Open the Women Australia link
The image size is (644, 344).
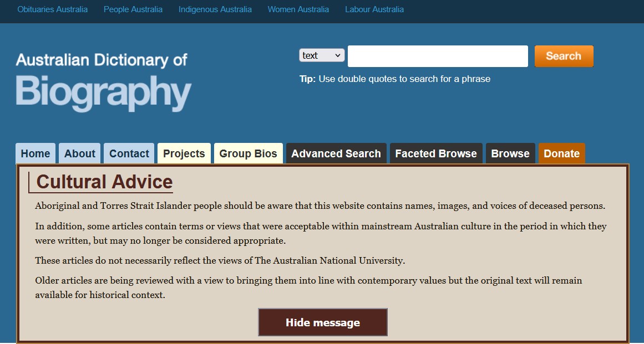click(298, 9)
